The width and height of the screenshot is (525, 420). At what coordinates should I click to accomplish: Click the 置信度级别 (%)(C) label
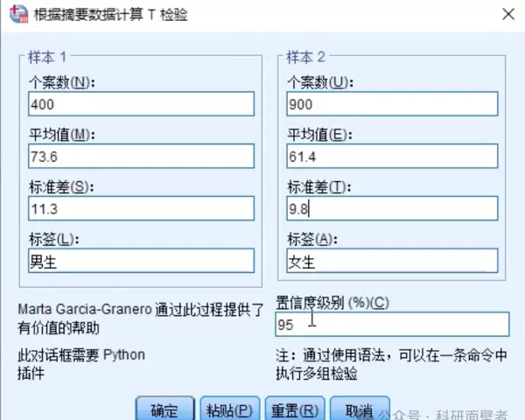point(332,303)
